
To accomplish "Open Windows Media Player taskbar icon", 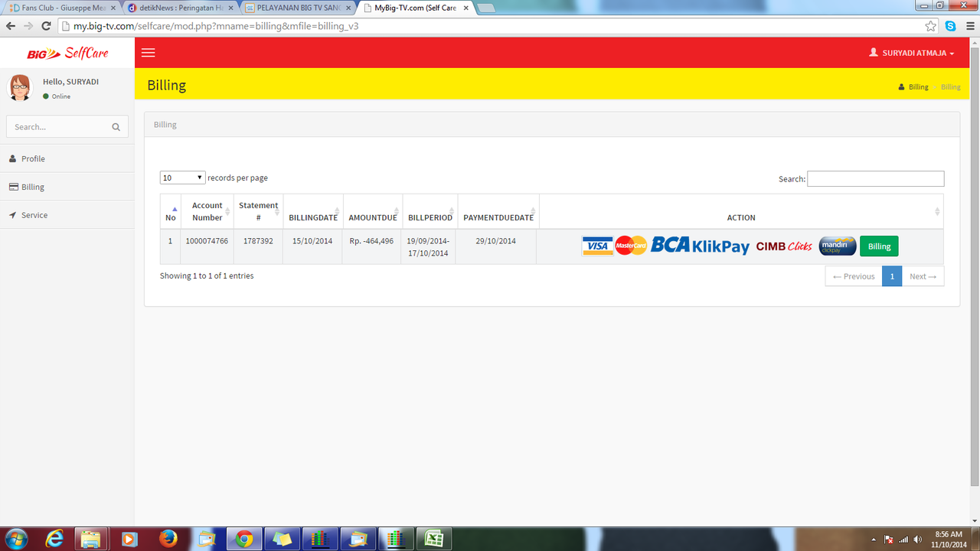I will point(130,539).
